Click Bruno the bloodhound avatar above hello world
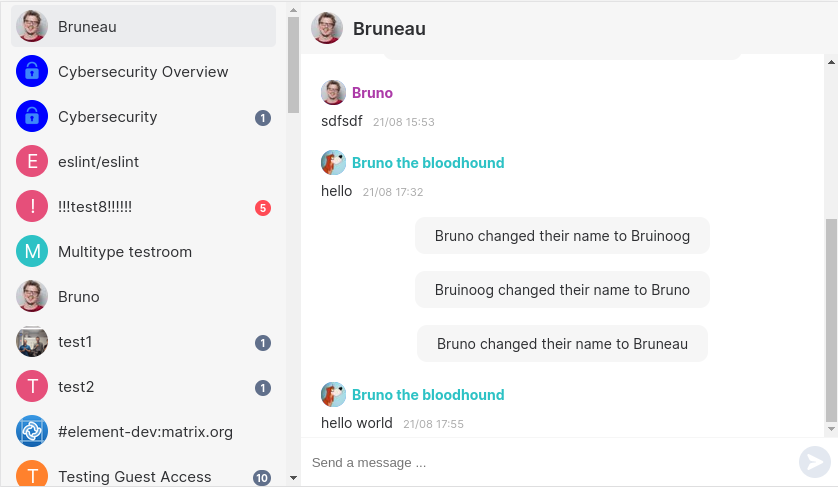838x487 pixels. pos(333,394)
